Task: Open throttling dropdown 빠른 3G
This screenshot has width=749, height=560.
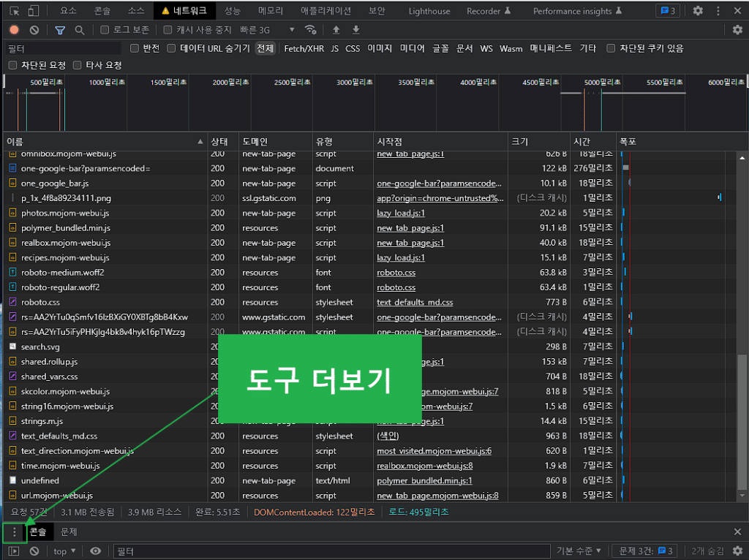Action: tap(267, 30)
